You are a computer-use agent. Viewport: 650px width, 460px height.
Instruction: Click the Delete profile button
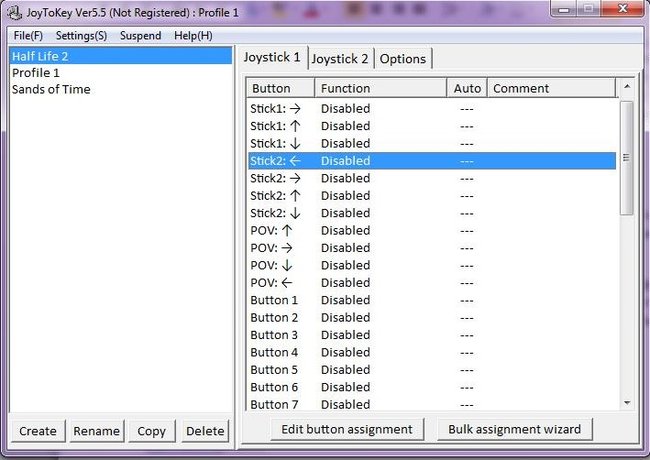(205, 431)
